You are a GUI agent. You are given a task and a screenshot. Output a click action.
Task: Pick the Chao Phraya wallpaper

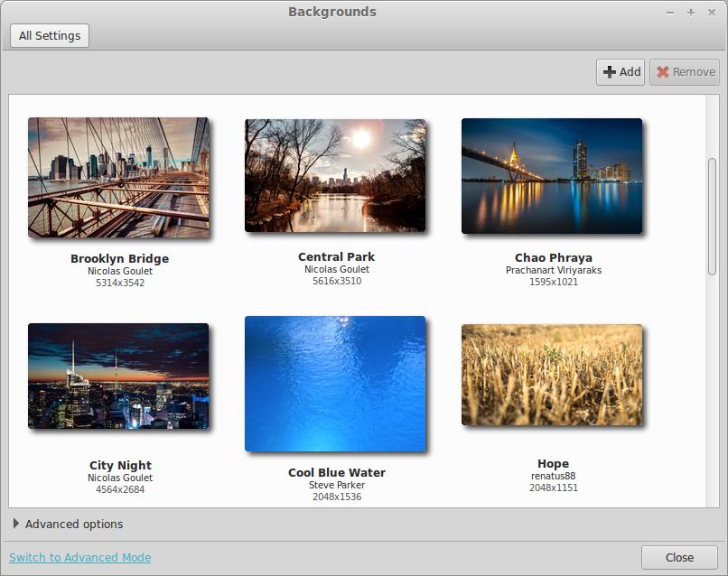552,176
